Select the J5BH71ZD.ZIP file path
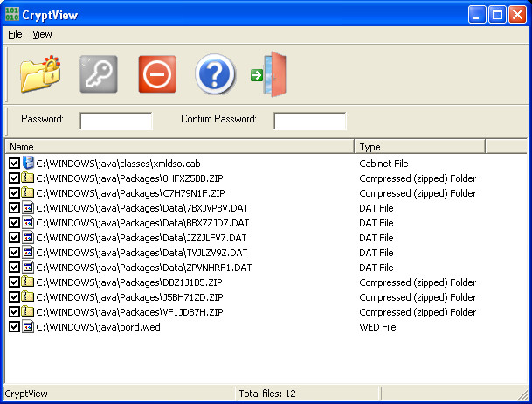 point(129,297)
